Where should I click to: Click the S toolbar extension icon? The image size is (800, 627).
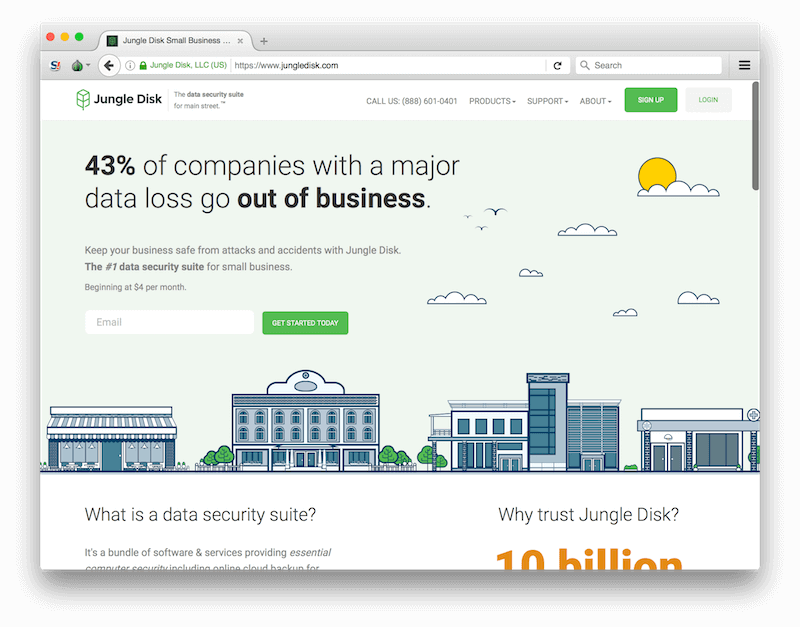pos(55,65)
